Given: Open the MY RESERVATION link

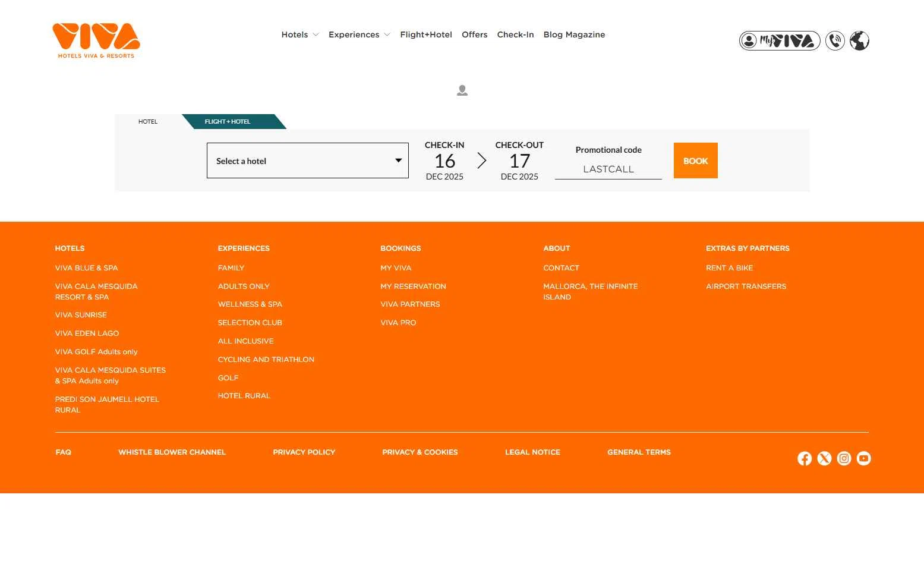Looking at the screenshot, I should click(414, 286).
